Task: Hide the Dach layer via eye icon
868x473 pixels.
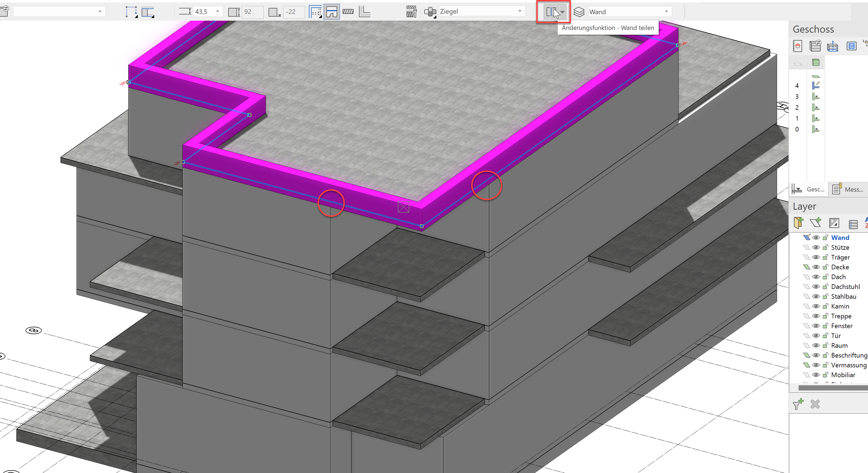Action: [816, 277]
